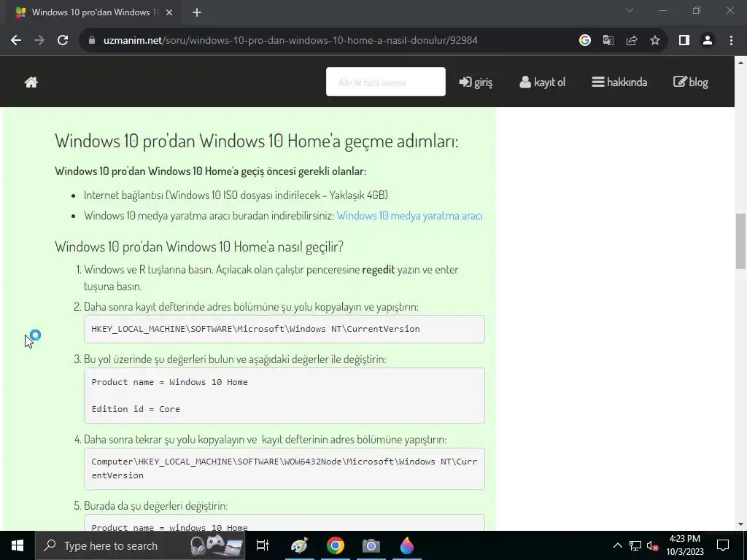Bookmark this page with the star icon
This screenshot has width=747, height=560.
(655, 41)
